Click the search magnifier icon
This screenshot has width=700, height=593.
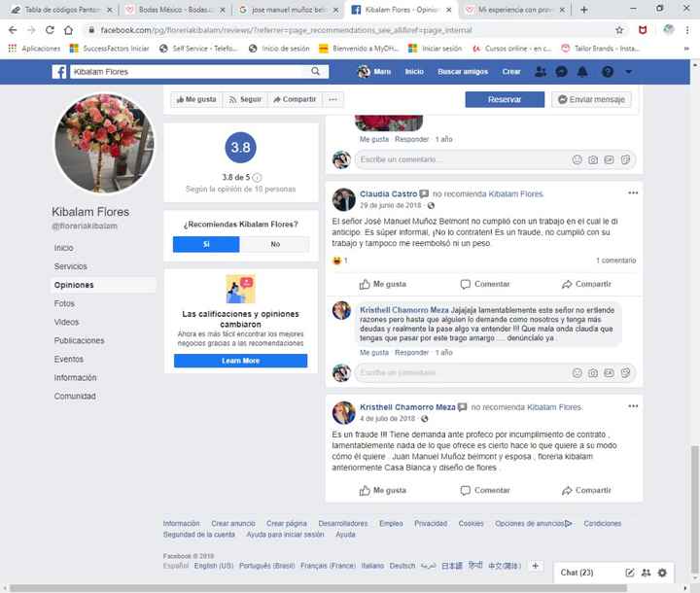tap(316, 71)
